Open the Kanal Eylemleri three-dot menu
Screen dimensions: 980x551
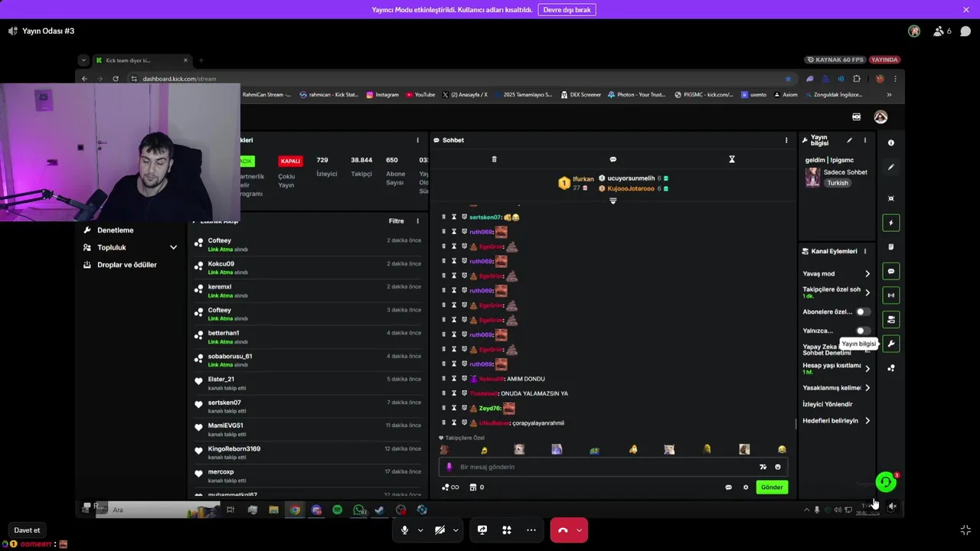(x=865, y=251)
